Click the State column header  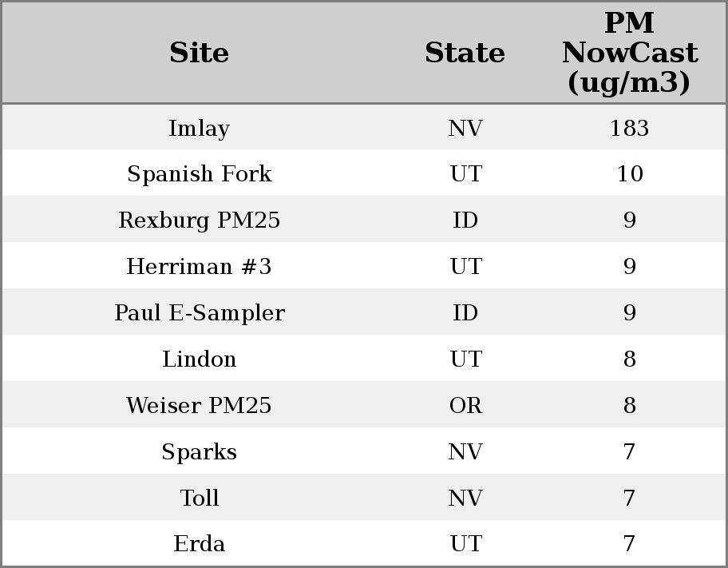(465, 54)
